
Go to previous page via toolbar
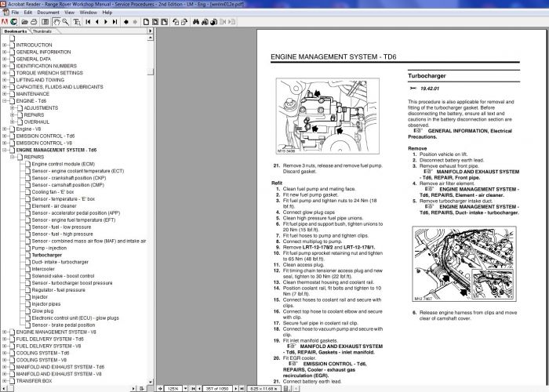pyautogui.click(x=97, y=22)
